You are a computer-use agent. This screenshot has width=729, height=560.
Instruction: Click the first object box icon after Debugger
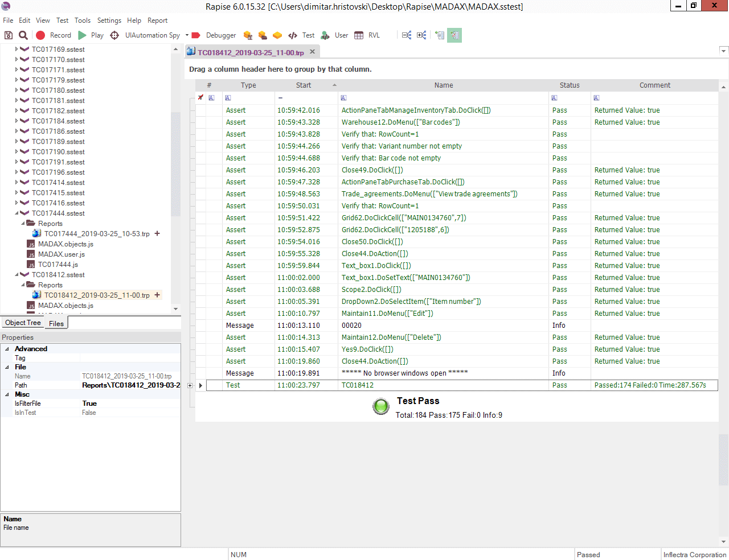tap(248, 35)
